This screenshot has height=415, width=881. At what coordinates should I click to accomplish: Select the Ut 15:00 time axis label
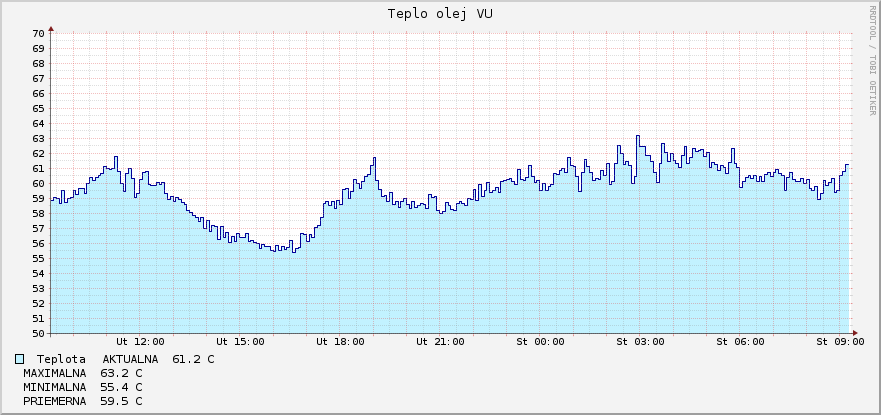coord(240,342)
